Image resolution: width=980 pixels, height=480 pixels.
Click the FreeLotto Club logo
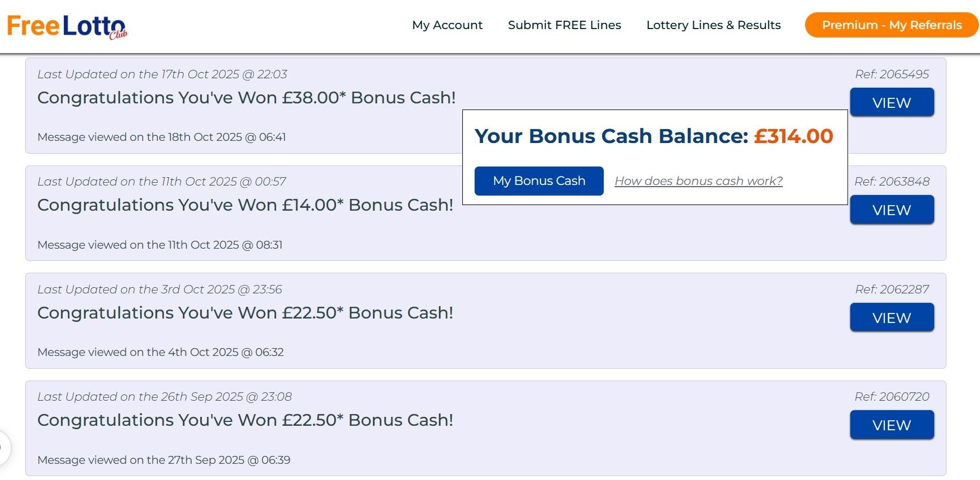coord(67,26)
